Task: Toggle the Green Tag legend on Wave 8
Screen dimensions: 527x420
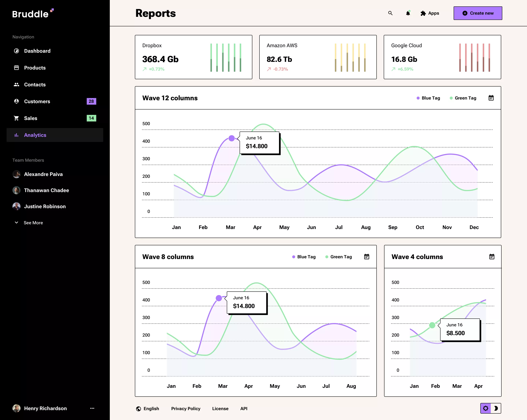Action: pyautogui.click(x=339, y=257)
